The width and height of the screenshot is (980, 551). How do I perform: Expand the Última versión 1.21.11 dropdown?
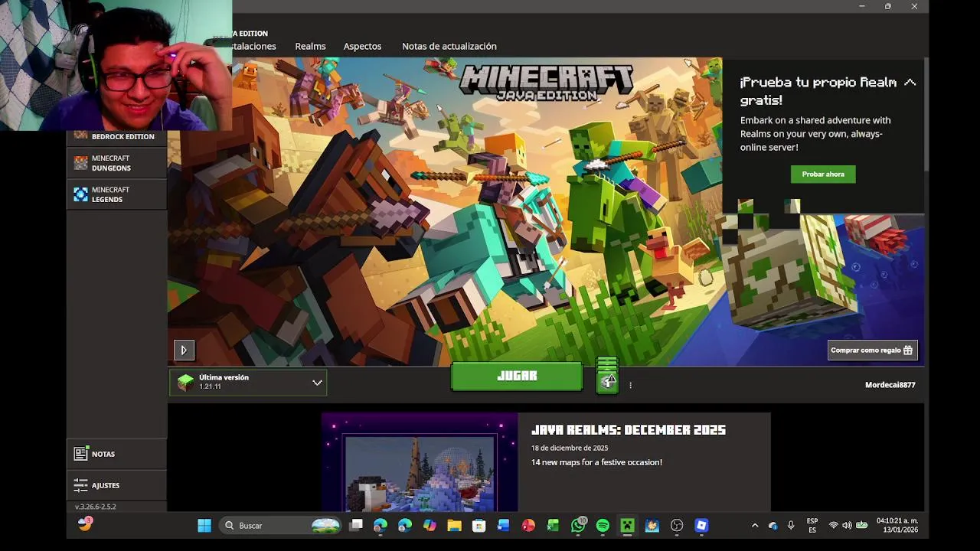pyautogui.click(x=248, y=382)
